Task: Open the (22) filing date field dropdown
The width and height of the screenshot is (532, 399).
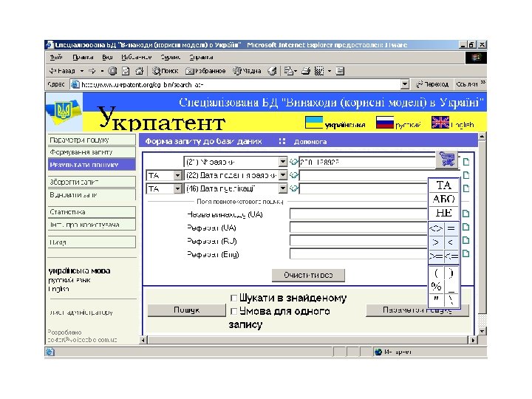Action: 283,175
